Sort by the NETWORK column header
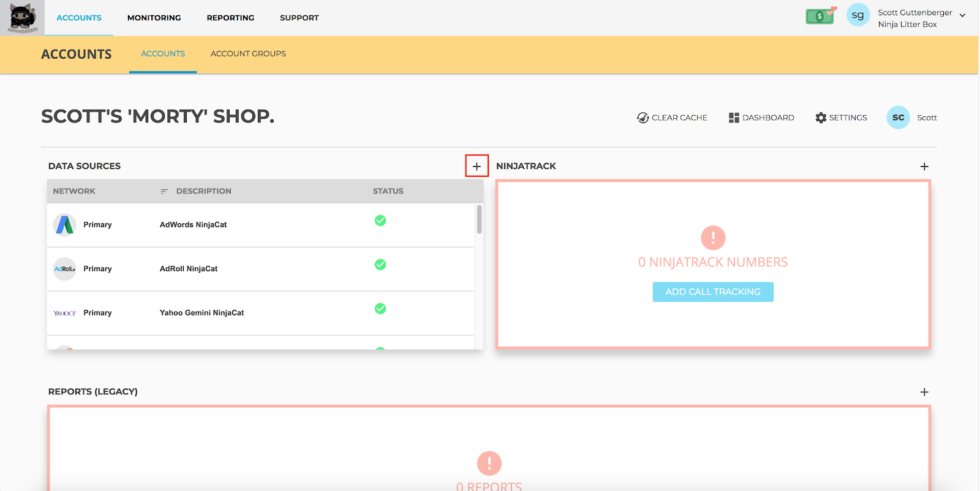Screen dimensions: 980x491 74,191
